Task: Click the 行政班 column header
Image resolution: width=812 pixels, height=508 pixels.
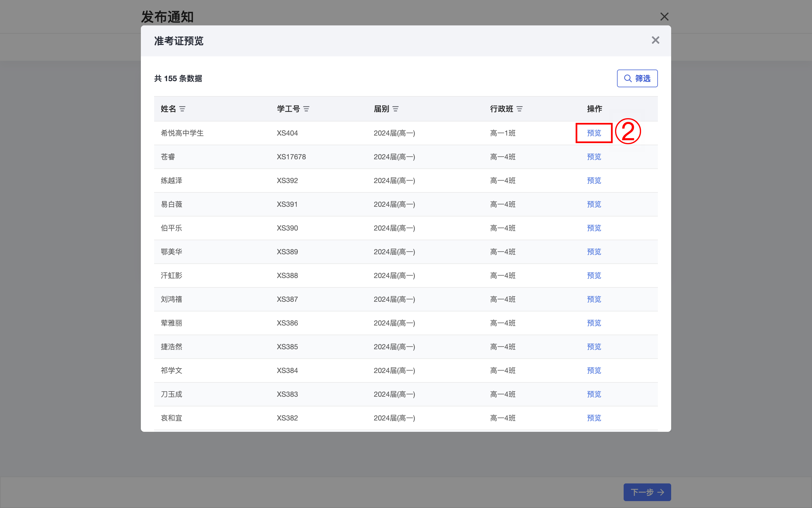Action: click(502, 109)
